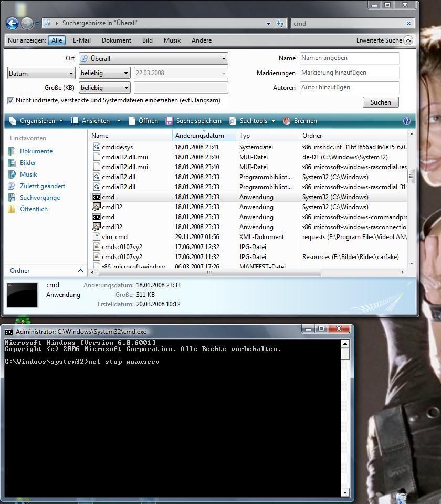Maximize the cmd.exe console window
The image size is (441, 504).
point(321,328)
